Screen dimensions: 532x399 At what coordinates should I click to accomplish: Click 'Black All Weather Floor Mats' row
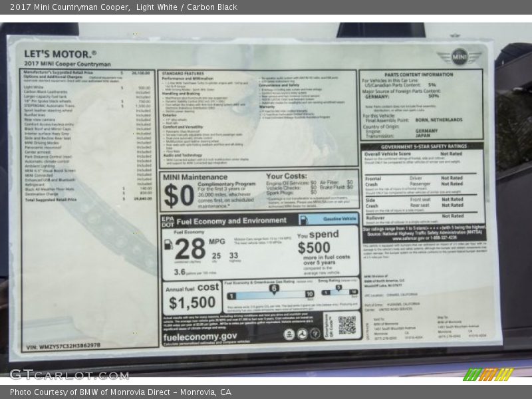(88, 189)
